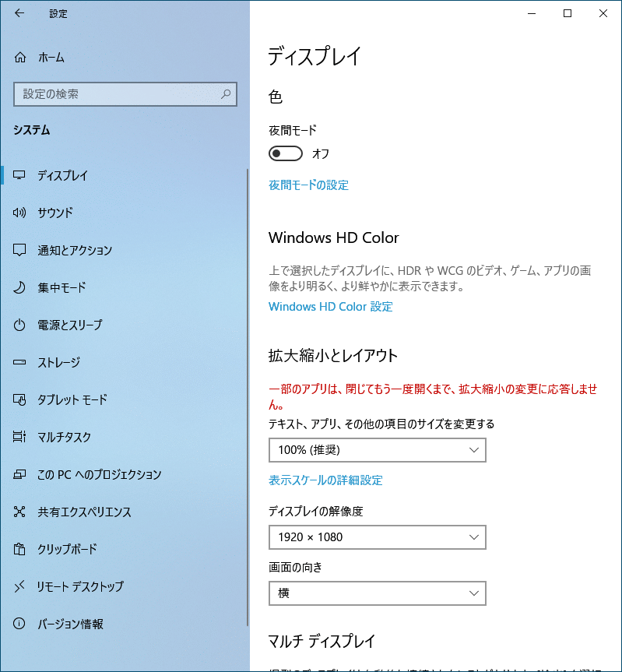Click the クリップボード icon
Image resolution: width=622 pixels, height=672 pixels.
19,548
